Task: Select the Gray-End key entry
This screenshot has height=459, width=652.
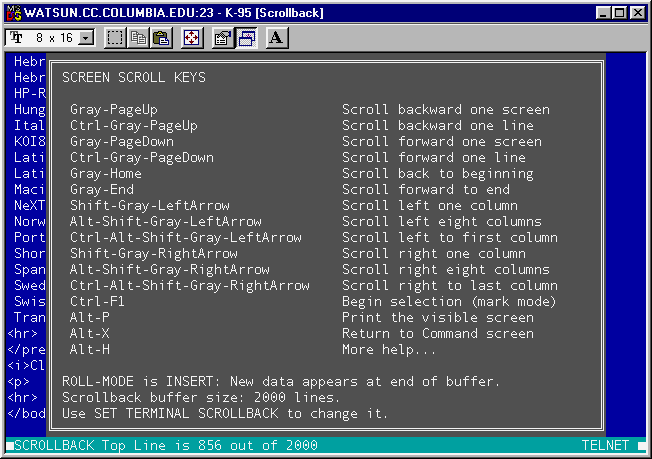Action: 101,190
